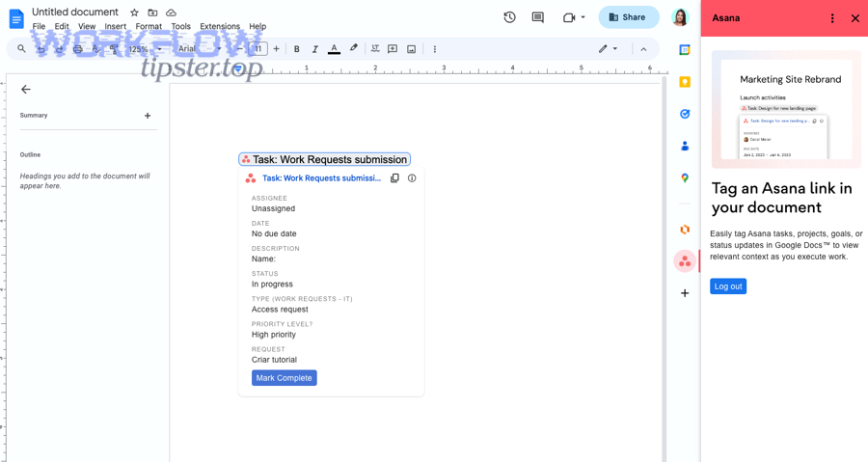Open the File menu
Image resolution: width=868 pixels, height=462 pixels.
coord(39,26)
